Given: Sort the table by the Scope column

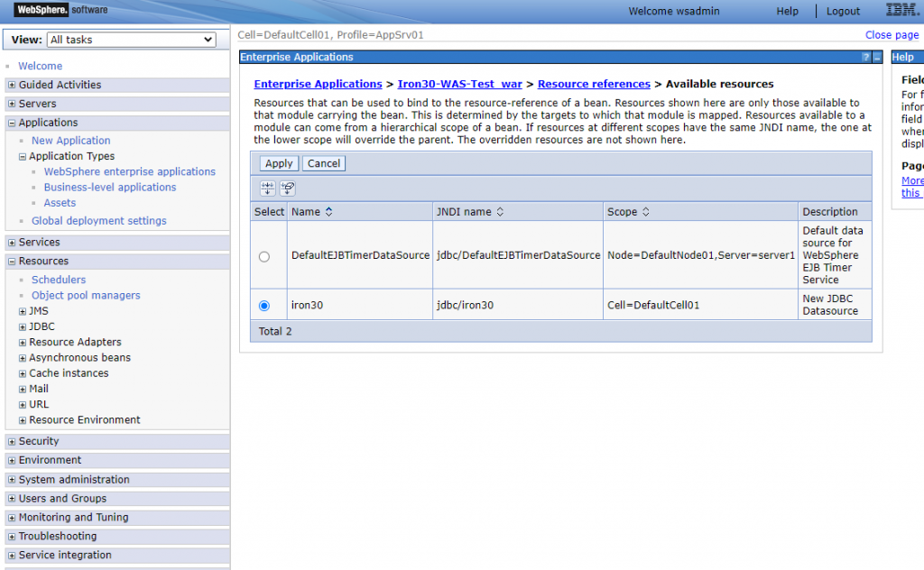Looking at the screenshot, I should 645,212.
